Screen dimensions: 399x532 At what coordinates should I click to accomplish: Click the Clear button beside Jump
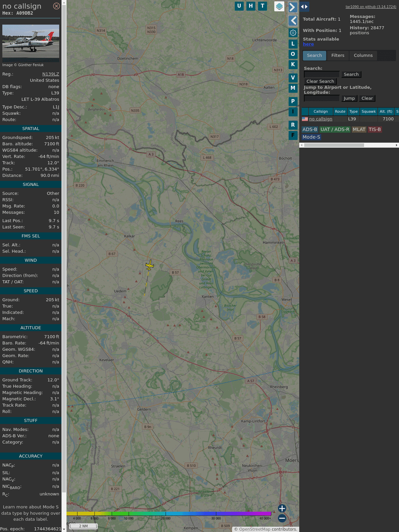[367, 98]
